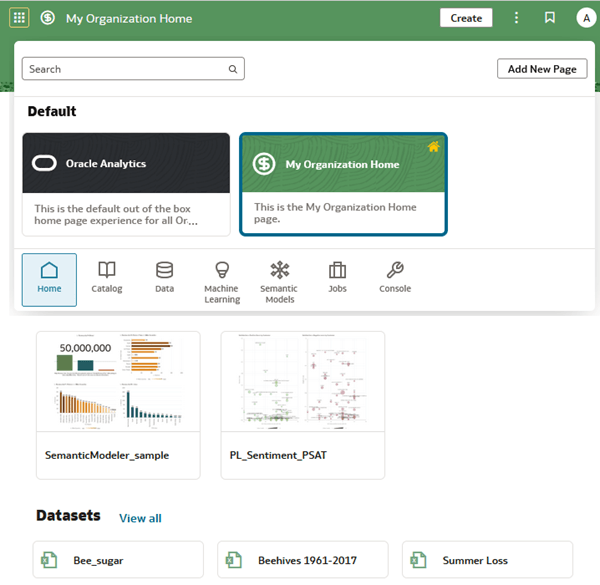This screenshot has height=585, width=600.
Task: Click the bookmark icon in the header
Action: 549,18
